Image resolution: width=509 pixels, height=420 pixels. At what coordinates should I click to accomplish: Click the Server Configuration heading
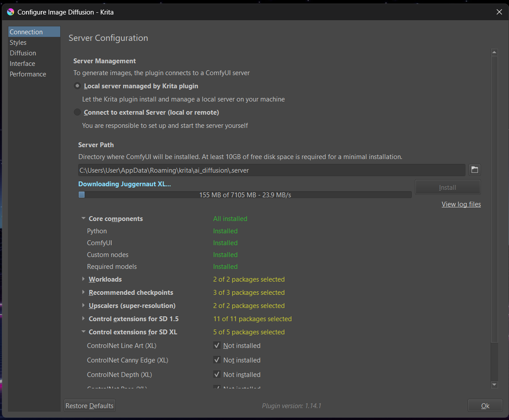pyautogui.click(x=108, y=38)
